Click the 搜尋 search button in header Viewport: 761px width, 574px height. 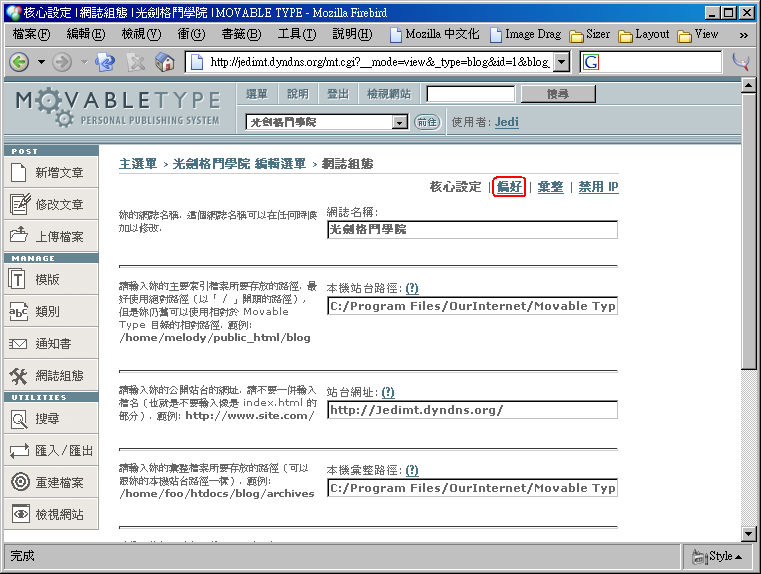click(x=558, y=94)
